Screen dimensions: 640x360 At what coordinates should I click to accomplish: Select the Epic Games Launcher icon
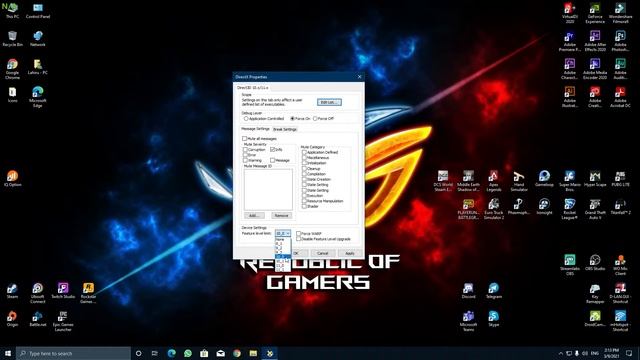click(63, 321)
